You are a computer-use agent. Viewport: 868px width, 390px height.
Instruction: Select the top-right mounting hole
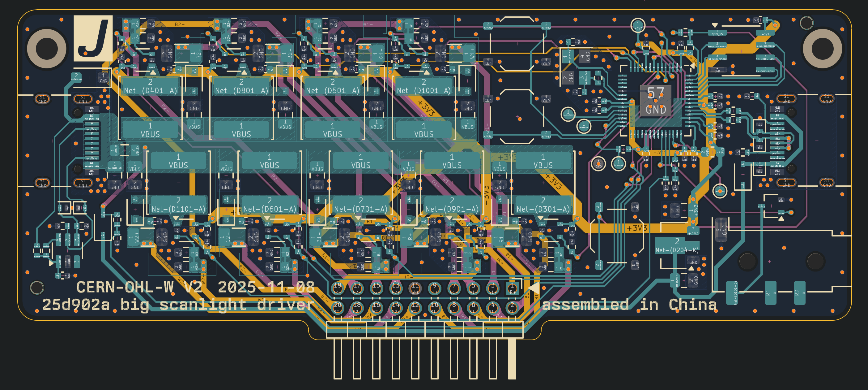click(x=822, y=48)
